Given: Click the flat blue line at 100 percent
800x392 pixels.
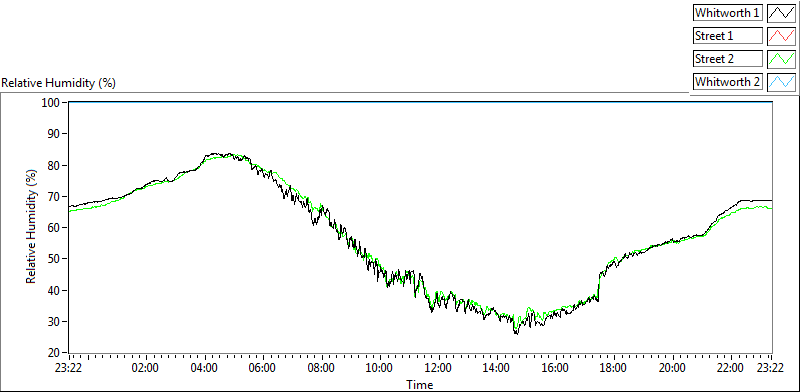Looking at the screenshot, I should (x=420, y=102).
